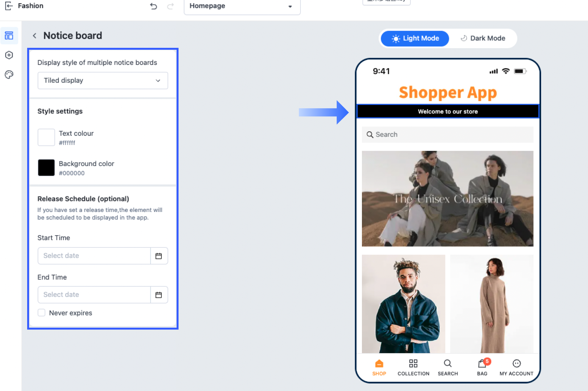Open the layout sections sidebar icon
Viewport: 588px width, 391px height.
click(9, 36)
